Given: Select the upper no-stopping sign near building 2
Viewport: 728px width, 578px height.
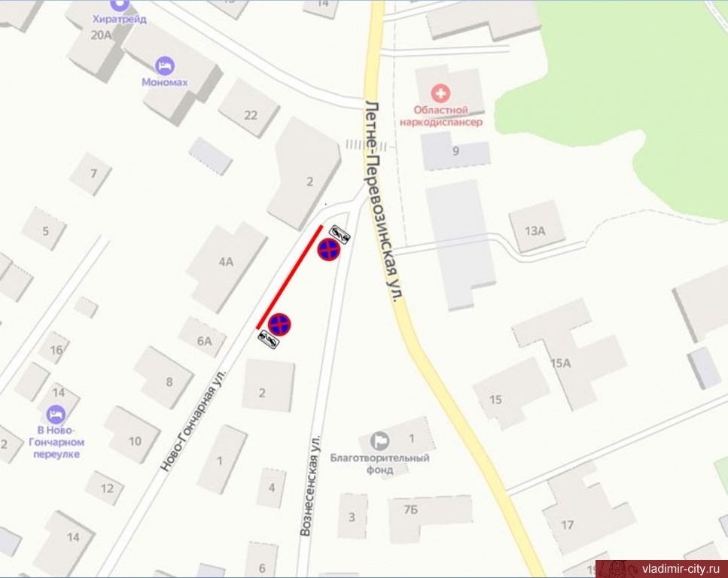Looking at the screenshot, I should click(329, 249).
